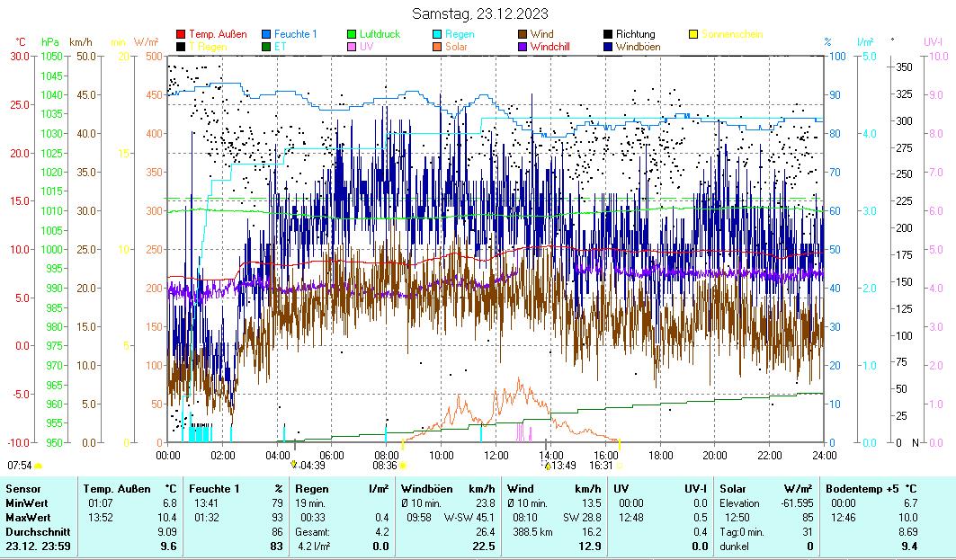Click the Windböen column header in table
This screenshot has height=560, width=956.
(428, 488)
